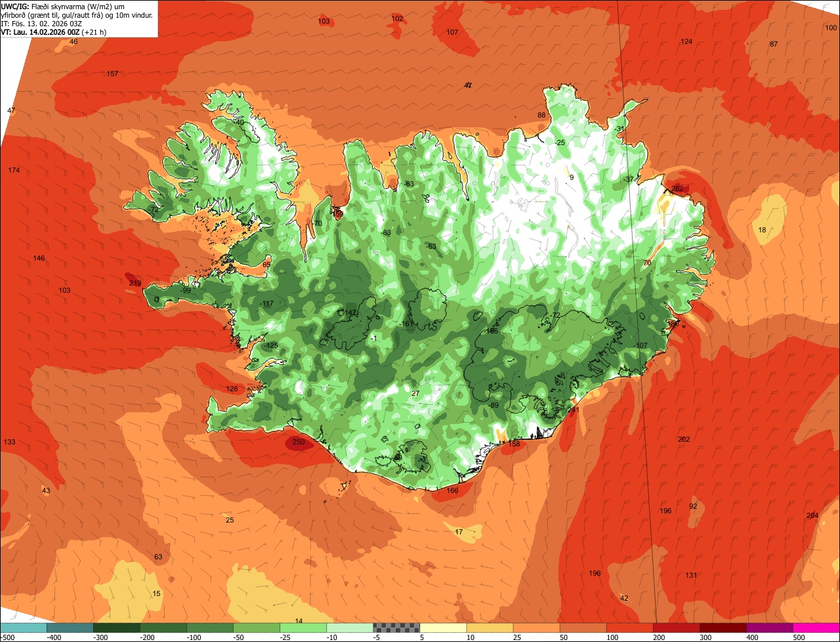This screenshot has width=840, height=642.
Task: Click the '500' label on the color scale
Action: [x=799, y=637]
